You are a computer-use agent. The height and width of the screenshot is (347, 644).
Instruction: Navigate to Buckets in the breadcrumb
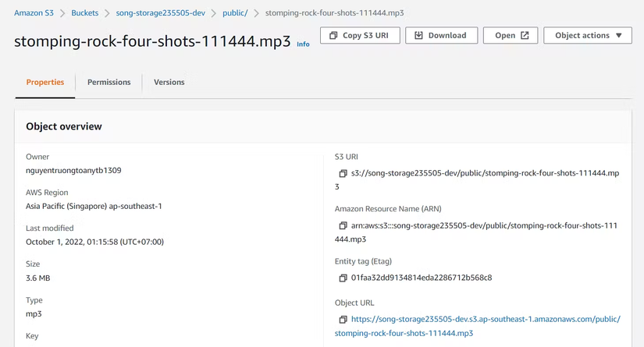point(85,13)
